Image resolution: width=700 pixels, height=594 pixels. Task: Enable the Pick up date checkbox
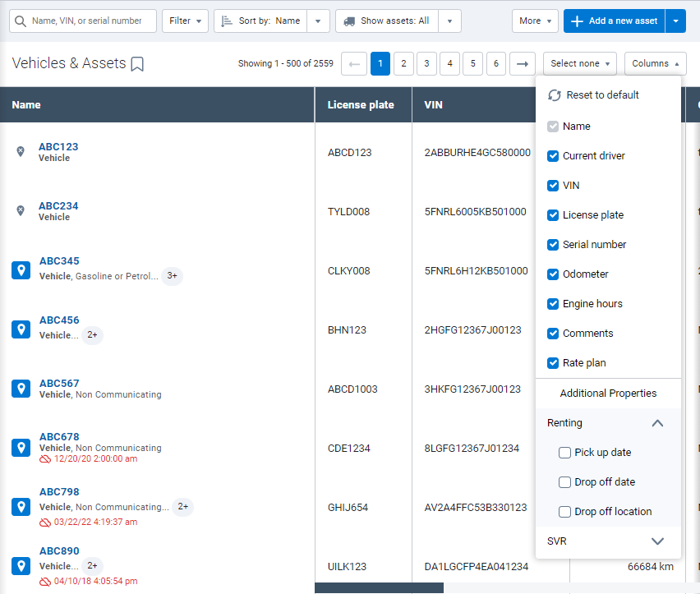coord(564,453)
